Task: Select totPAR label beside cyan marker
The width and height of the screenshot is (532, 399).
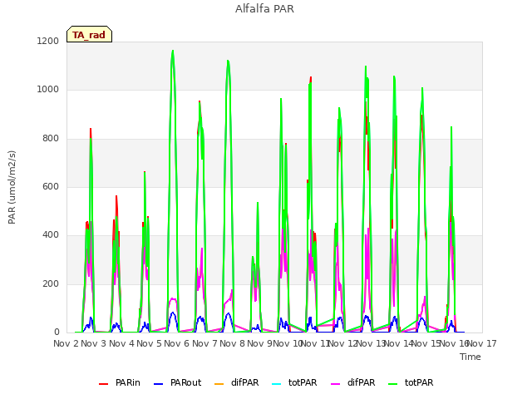Action: 303,382
